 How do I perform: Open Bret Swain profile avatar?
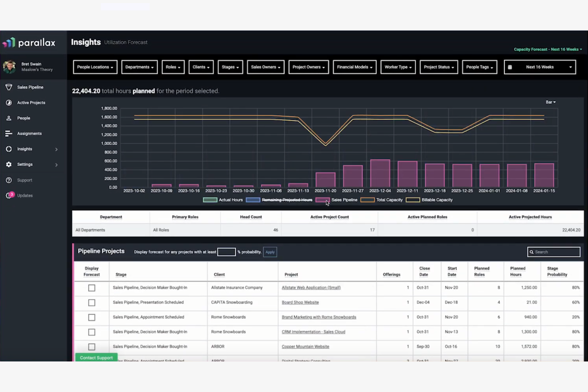(9, 67)
